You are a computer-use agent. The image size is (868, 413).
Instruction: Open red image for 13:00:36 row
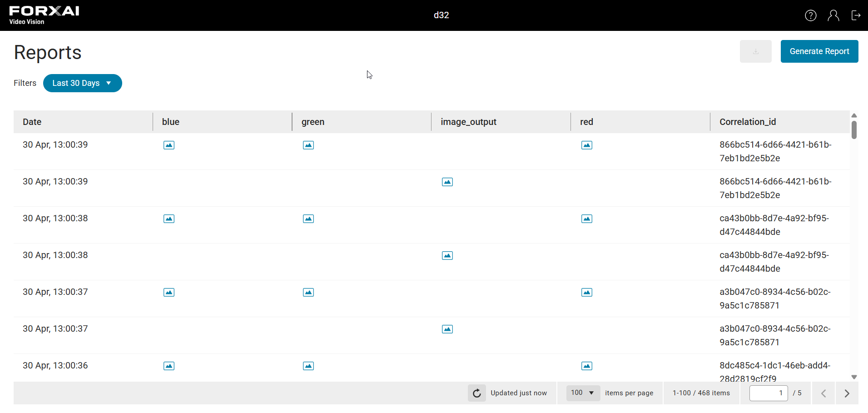(x=587, y=366)
